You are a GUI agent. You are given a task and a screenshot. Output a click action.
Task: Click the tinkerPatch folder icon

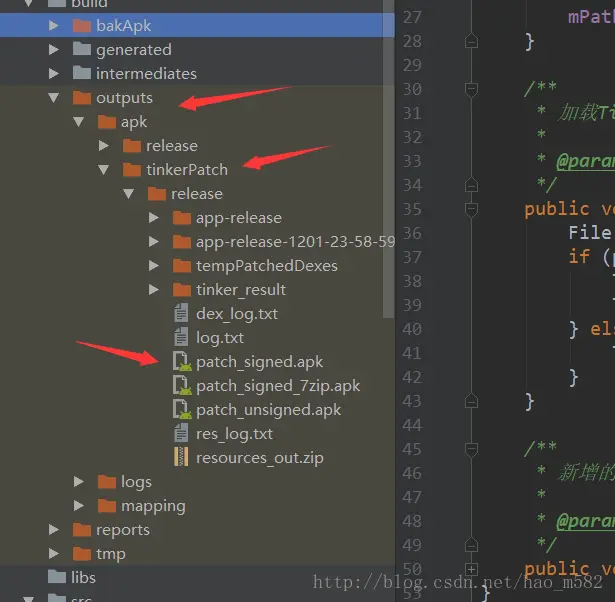pyautogui.click(x=132, y=170)
